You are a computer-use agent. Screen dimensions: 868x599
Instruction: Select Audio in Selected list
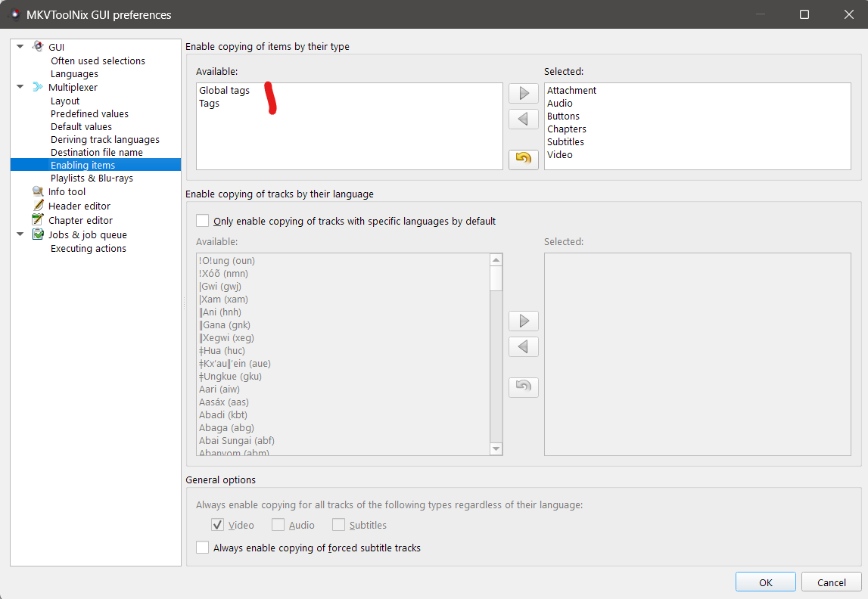pos(560,104)
